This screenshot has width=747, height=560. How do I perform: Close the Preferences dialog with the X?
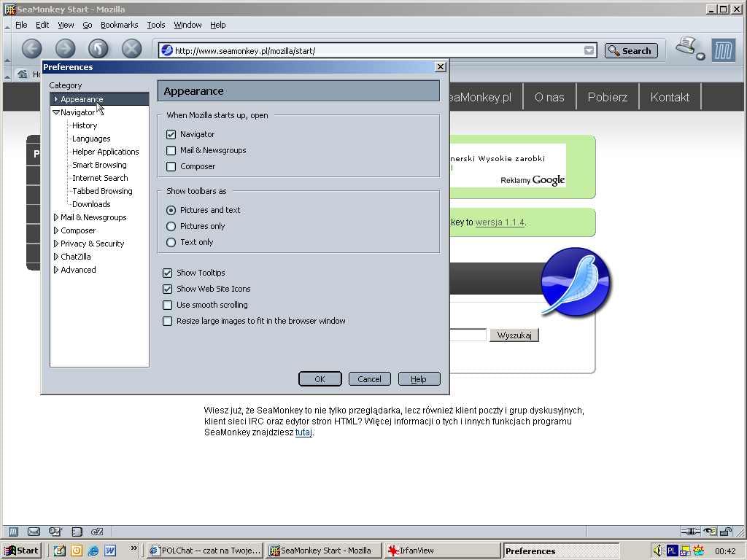(441, 67)
